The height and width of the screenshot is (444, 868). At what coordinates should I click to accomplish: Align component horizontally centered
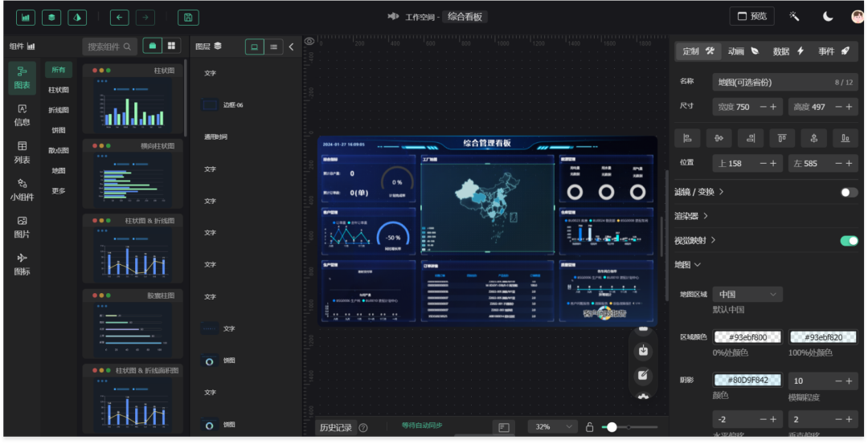[x=719, y=138]
